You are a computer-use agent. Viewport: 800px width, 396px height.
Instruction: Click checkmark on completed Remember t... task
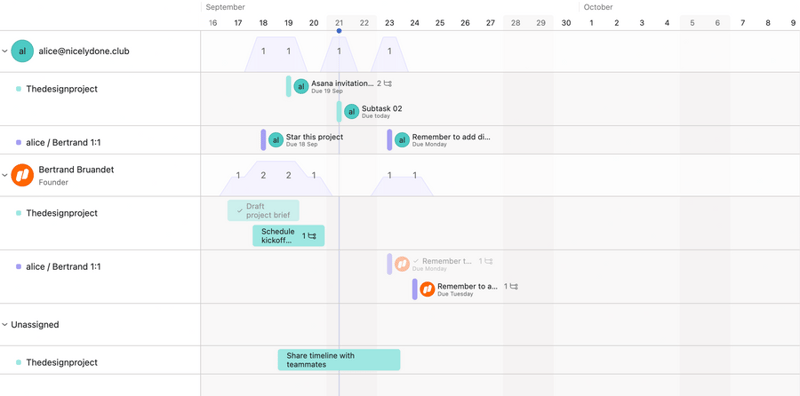416,261
